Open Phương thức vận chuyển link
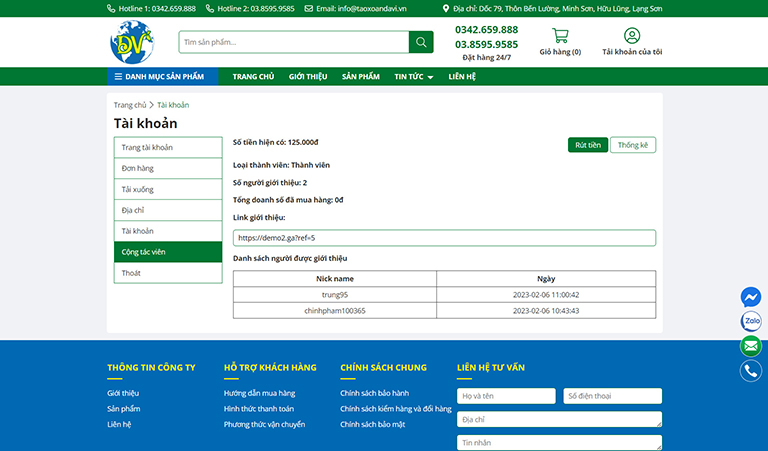 pyautogui.click(x=264, y=425)
